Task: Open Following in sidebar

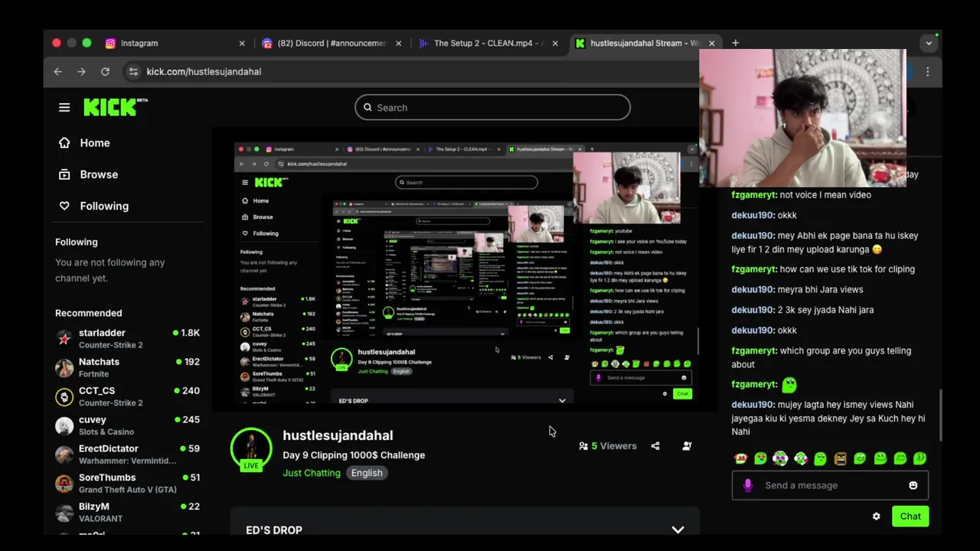Action: coord(93,206)
